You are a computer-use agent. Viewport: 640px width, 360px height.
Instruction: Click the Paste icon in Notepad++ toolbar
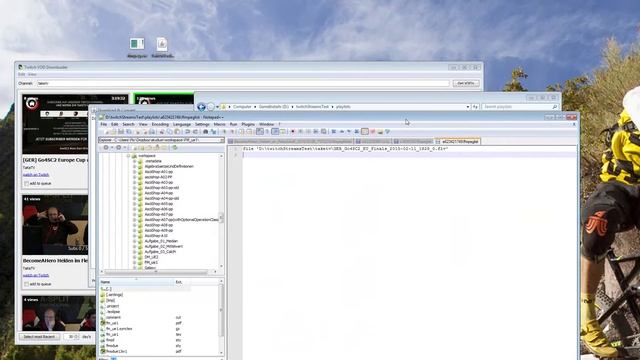coord(177,131)
